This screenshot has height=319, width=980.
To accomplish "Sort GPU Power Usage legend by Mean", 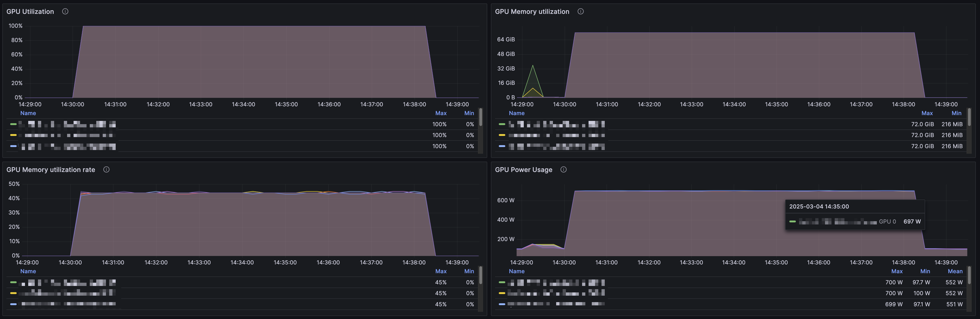I will 955,271.
